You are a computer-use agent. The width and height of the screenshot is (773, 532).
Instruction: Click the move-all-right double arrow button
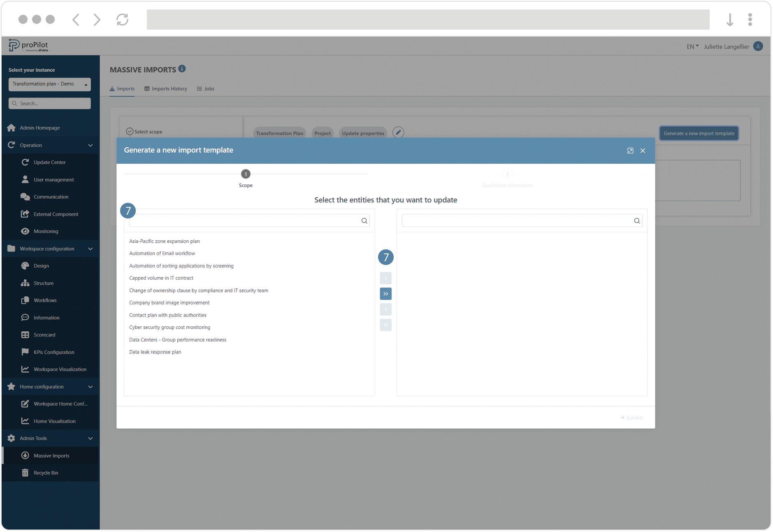[x=385, y=294]
